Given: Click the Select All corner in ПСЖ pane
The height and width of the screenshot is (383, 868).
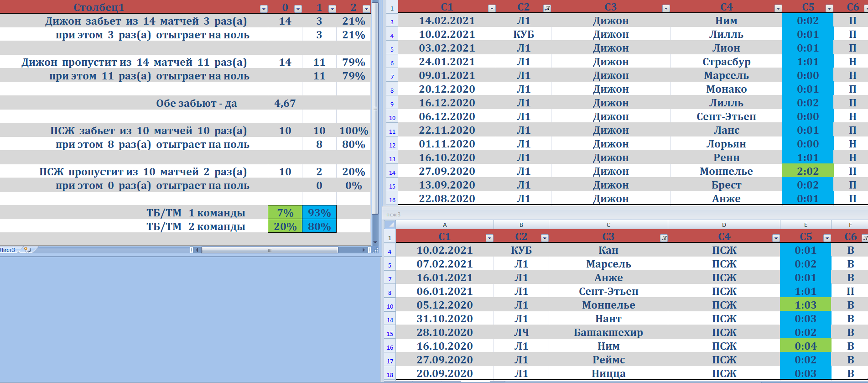Looking at the screenshot, I should (390, 225).
